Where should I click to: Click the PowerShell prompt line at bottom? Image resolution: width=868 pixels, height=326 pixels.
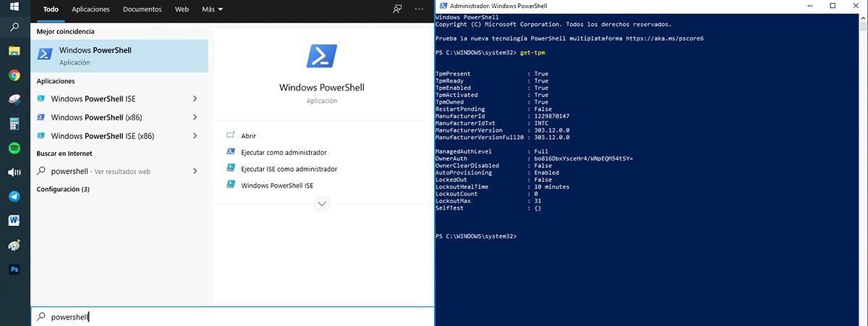coord(477,236)
